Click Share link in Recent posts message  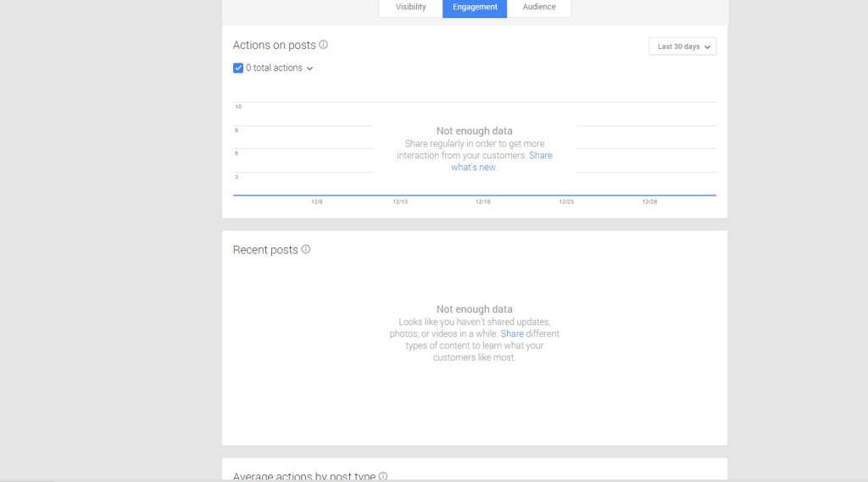tap(512, 334)
